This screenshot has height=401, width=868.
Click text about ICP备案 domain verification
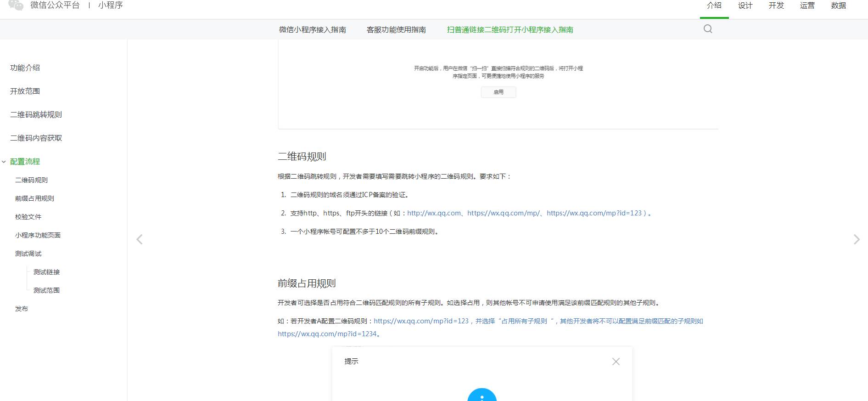[x=350, y=195]
